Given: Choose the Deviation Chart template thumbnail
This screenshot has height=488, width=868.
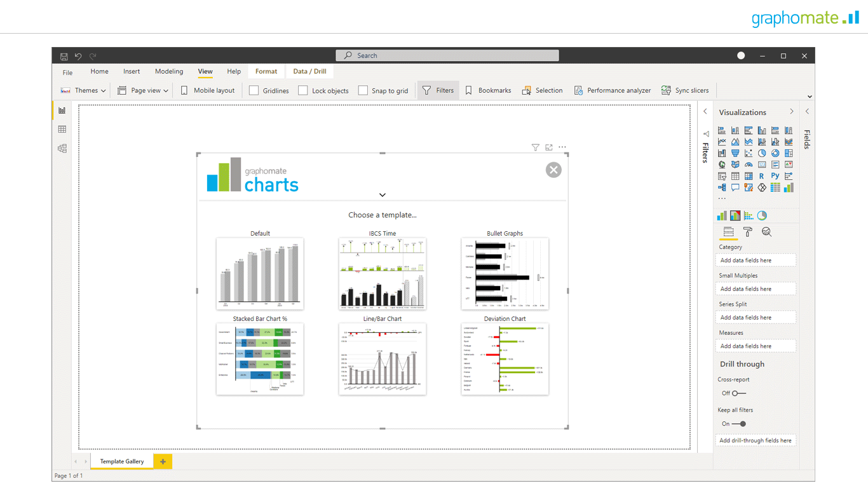Looking at the screenshot, I should coord(505,359).
